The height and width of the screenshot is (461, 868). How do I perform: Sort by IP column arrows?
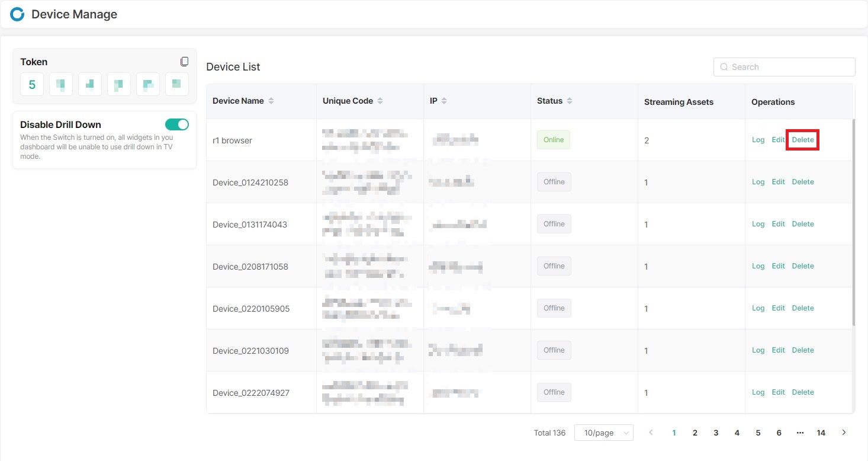tap(444, 101)
